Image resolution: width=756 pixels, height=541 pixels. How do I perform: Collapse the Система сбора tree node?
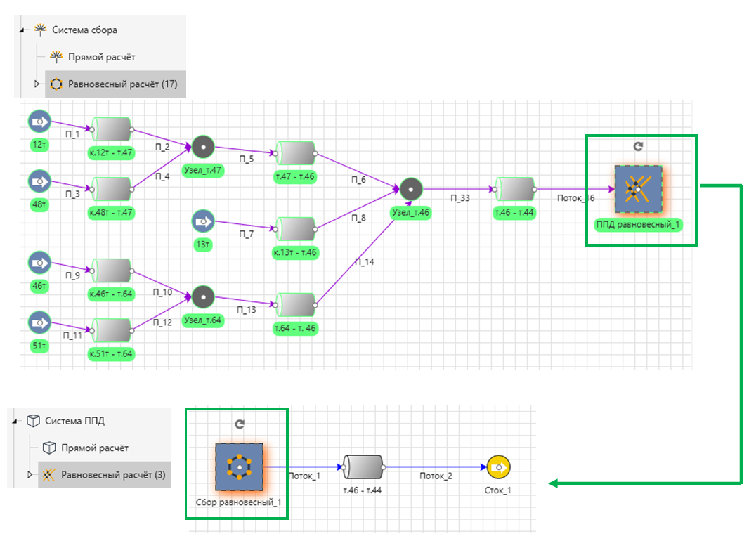(x=22, y=30)
